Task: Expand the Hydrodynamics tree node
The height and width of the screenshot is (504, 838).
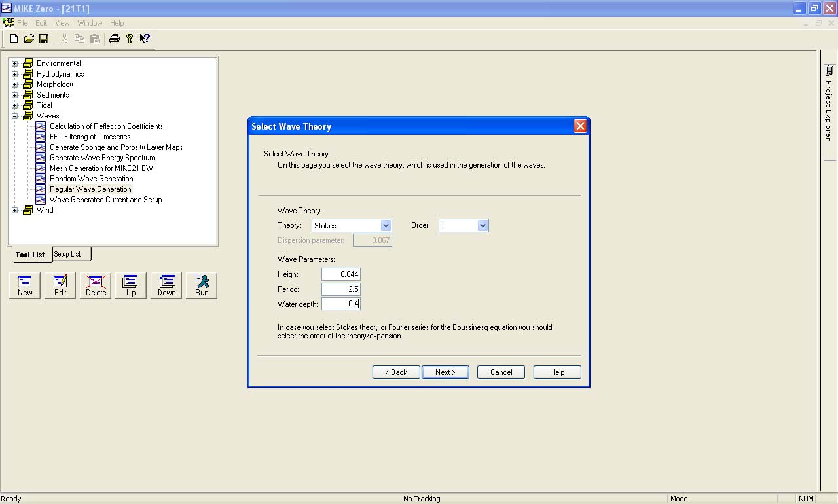Action: 15,74
